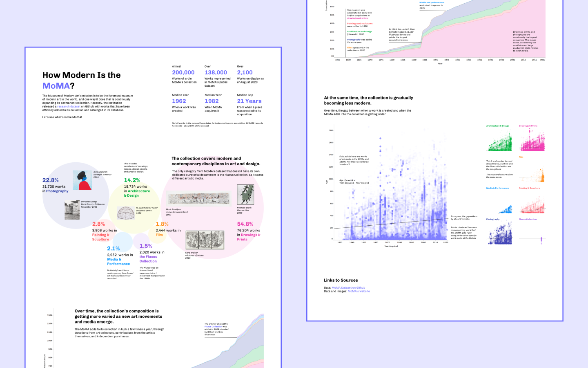Click the pink Drawings & Prints mini scatterplot
The width and height of the screenshot is (588, 368).
point(532,140)
